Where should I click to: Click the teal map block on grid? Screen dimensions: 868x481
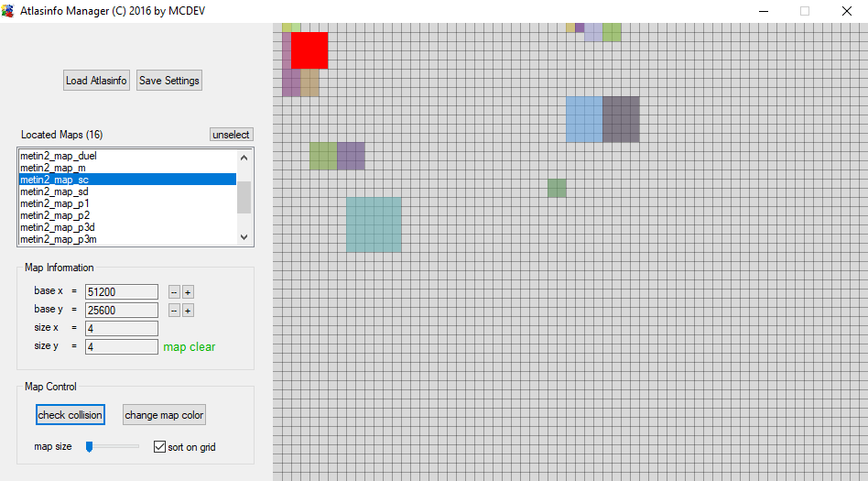(374, 224)
